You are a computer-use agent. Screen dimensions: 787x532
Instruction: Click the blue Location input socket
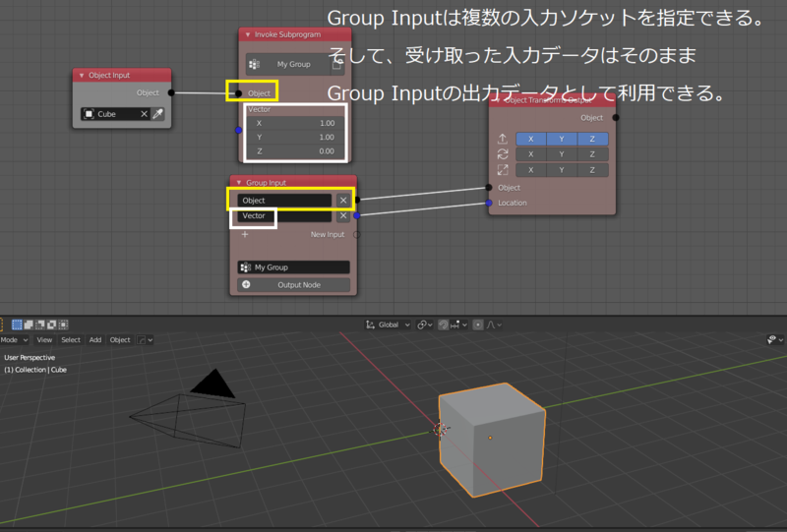pos(489,203)
